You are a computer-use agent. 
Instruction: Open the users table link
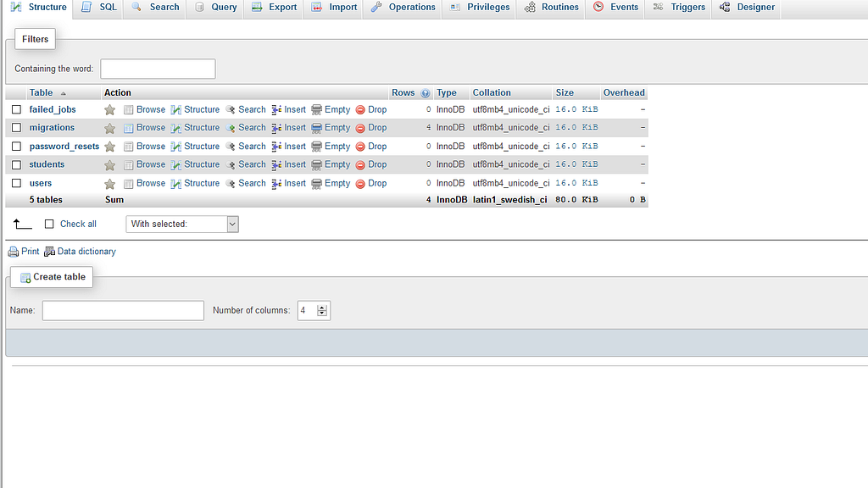tap(41, 183)
